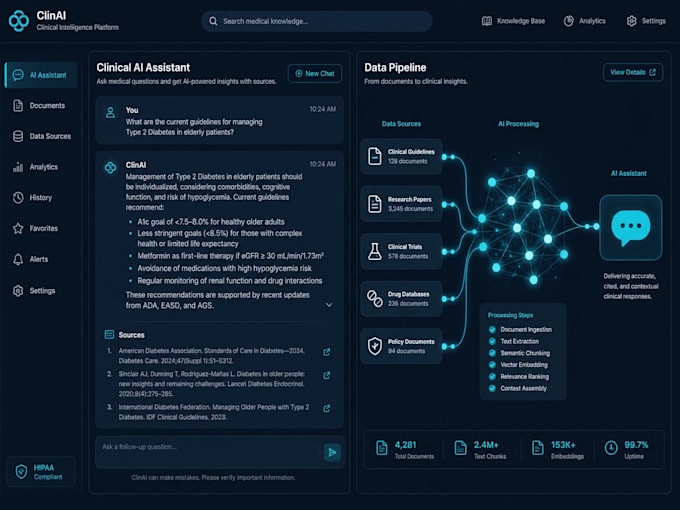Click the Uptime clock icon
Screen dimensions: 680x510
click(611, 448)
